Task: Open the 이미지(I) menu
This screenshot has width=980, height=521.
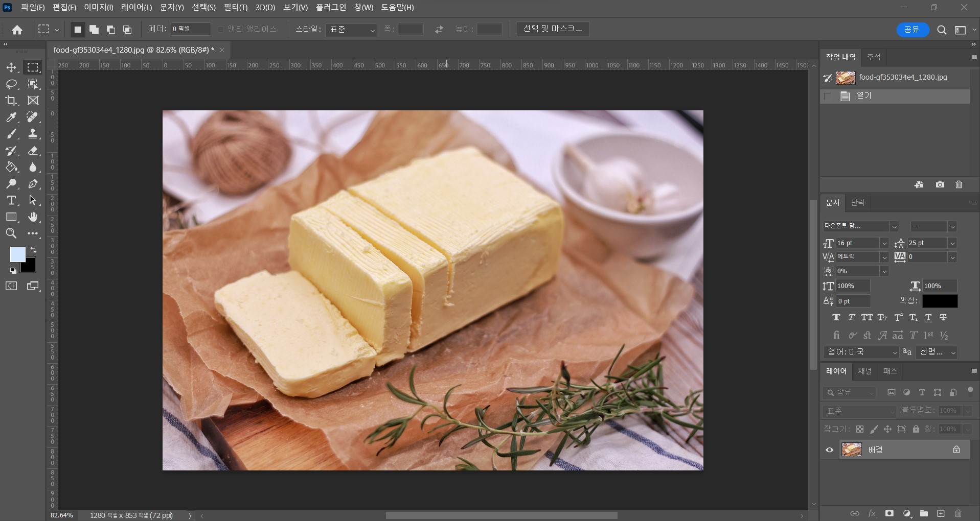Action: click(x=99, y=8)
